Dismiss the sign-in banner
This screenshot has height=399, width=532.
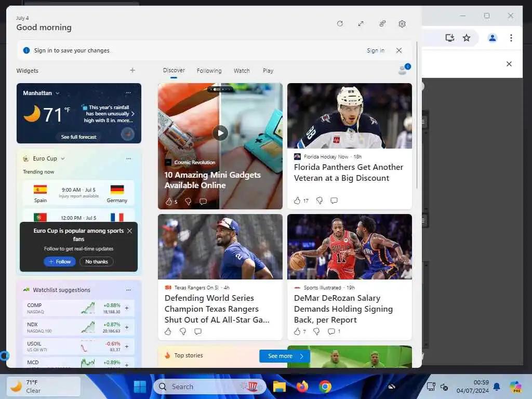click(x=399, y=50)
